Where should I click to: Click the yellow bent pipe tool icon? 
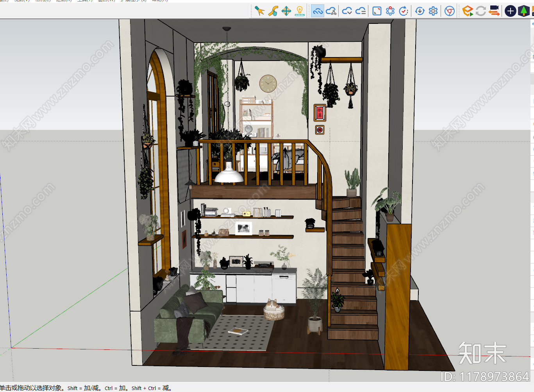pos(273,11)
